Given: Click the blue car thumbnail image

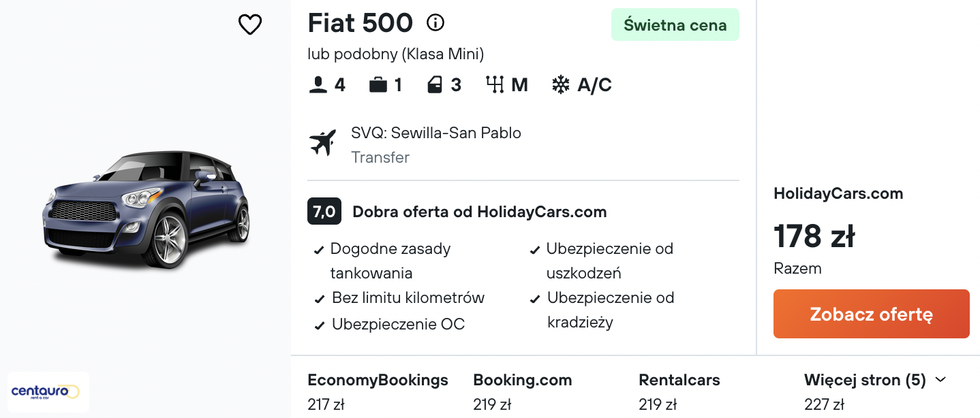Looking at the screenshot, I should pos(146,209).
